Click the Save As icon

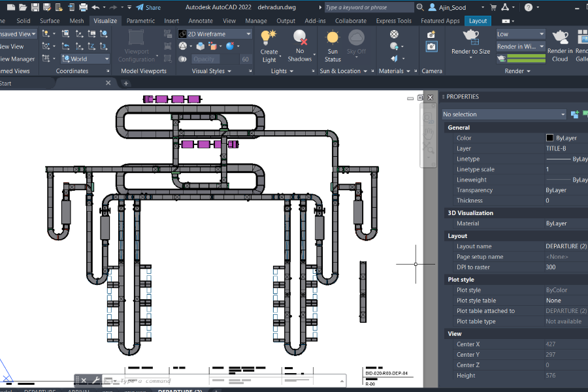tap(47, 7)
